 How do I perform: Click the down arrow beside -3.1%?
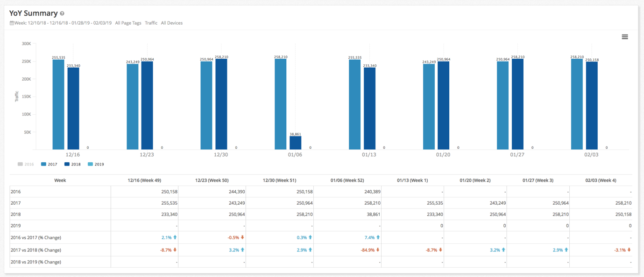pos(630,250)
